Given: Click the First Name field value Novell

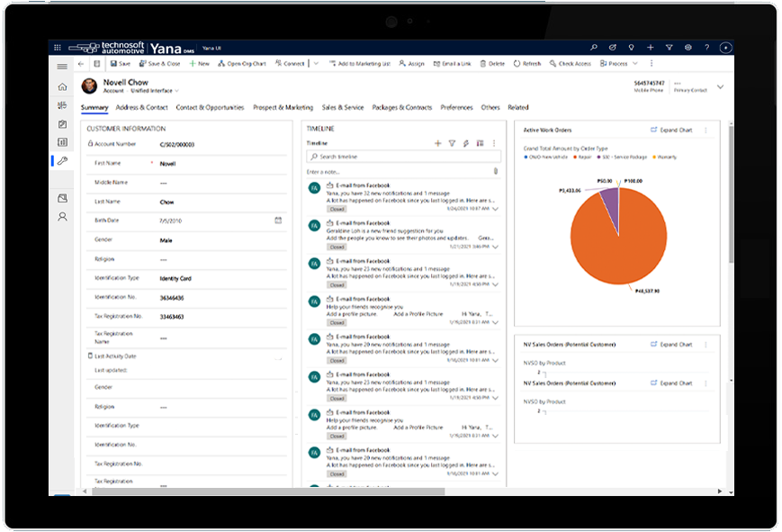Looking at the screenshot, I should [167, 164].
